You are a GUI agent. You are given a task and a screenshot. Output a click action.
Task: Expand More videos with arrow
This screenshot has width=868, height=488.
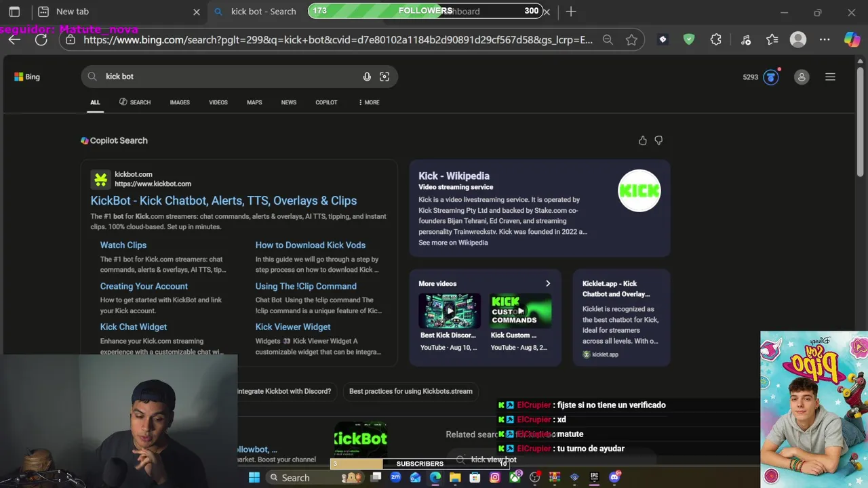[548, 283]
